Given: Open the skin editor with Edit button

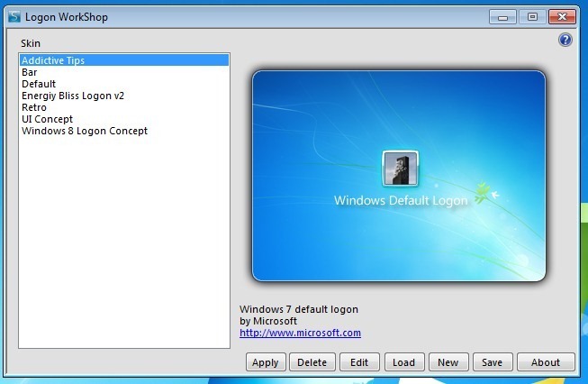Looking at the screenshot, I should click(359, 362).
